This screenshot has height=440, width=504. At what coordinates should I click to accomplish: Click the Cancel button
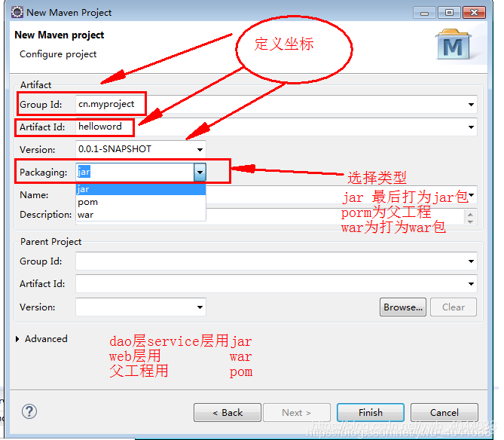click(x=444, y=412)
